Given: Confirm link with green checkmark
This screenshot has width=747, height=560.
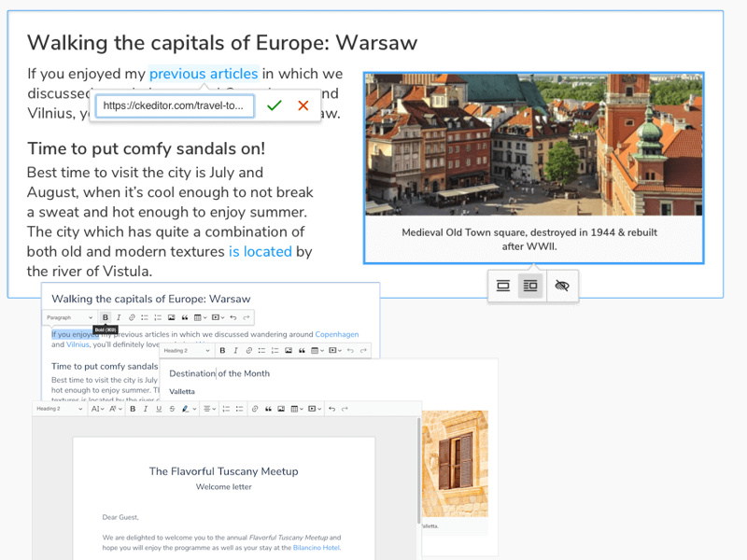Looking at the screenshot, I should point(275,105).
